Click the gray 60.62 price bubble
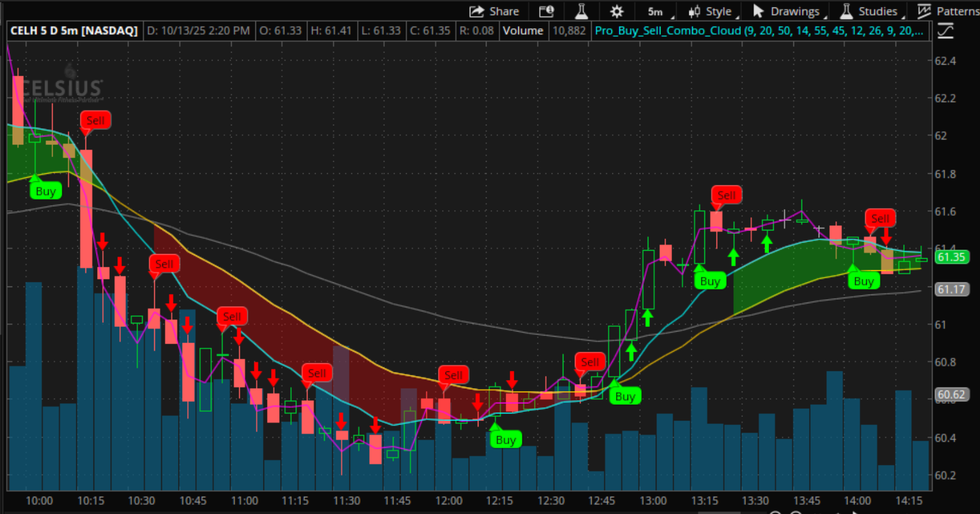 click(951, 394)
